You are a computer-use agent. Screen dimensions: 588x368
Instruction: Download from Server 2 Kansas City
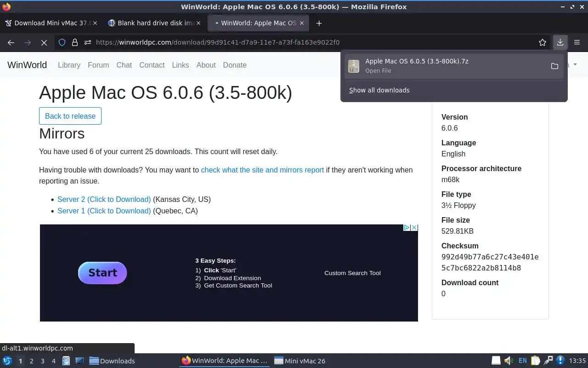pyautogui.click(x=104, y=200)
